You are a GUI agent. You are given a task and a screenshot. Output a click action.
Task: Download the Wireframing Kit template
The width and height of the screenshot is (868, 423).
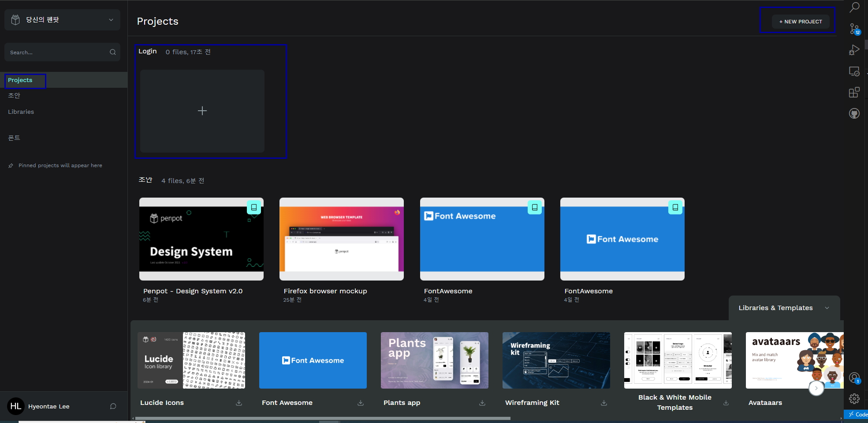pyautogui.click(x=604, y=403)
